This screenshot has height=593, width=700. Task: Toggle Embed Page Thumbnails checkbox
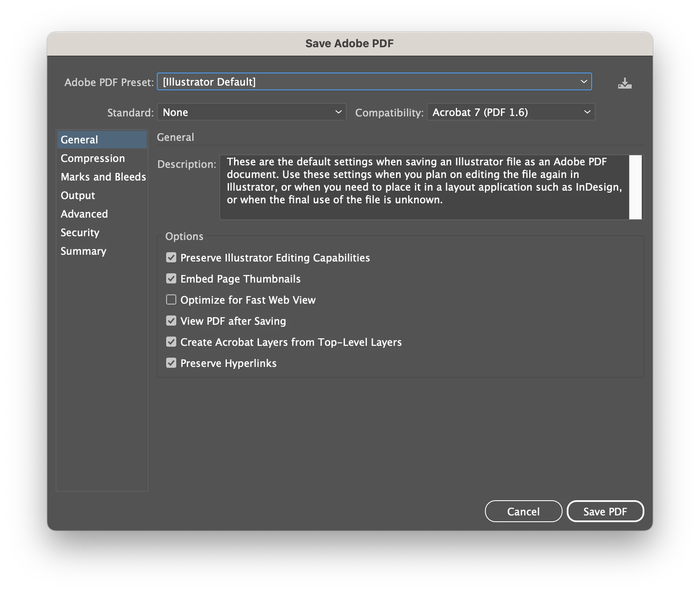coord(171,278)
